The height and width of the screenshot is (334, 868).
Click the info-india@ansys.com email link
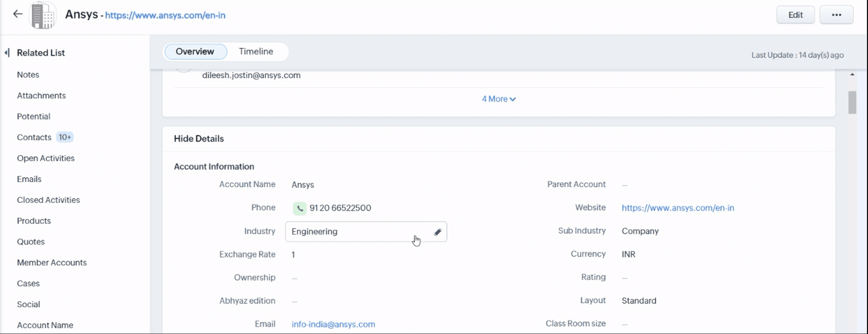pos(333,324)
